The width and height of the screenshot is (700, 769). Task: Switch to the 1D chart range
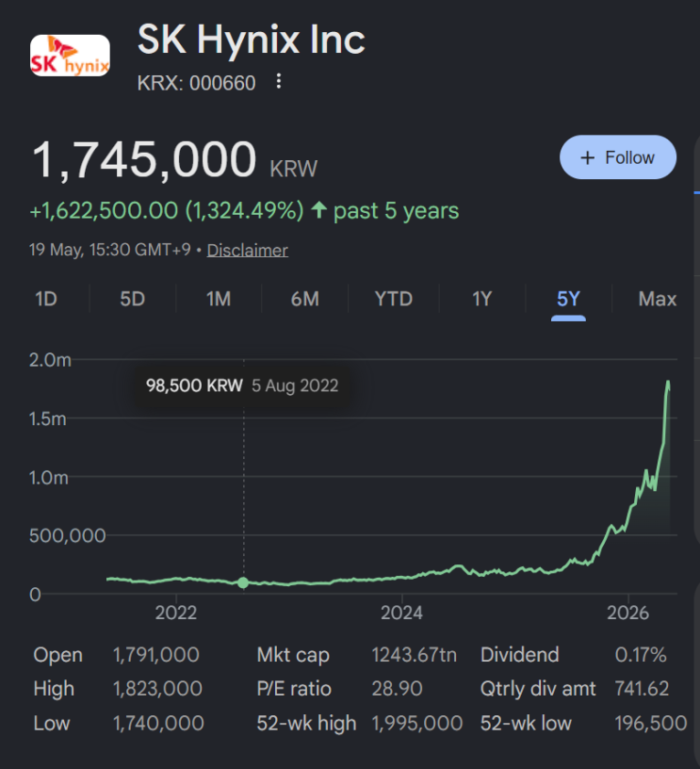point(46,299)
